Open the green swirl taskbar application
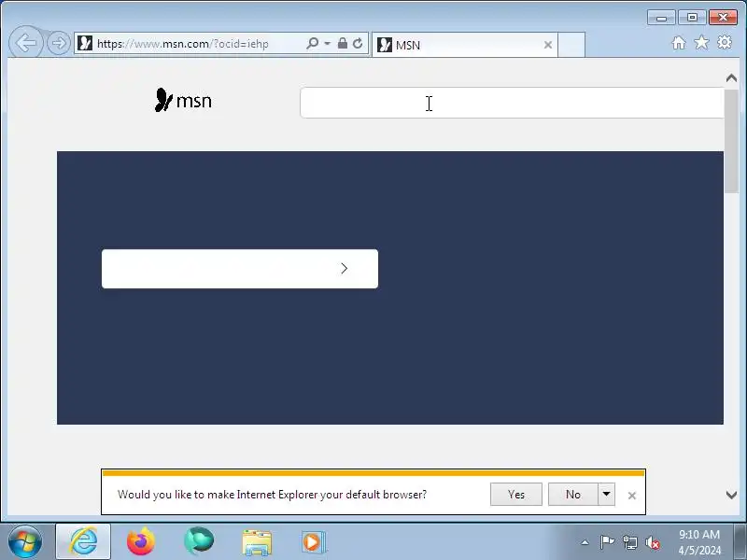747x560 pixels. pyautogui.click(x=199, y=542)
